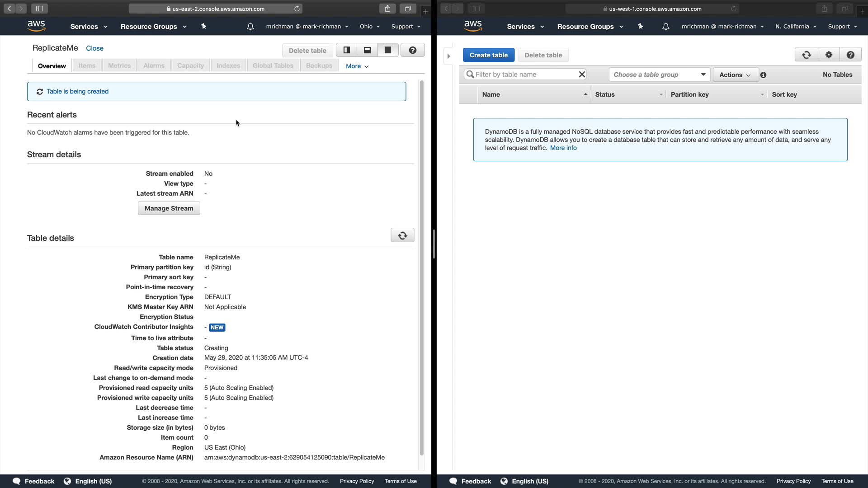The width and height of the screenshot is (868, 488).
Task: Clear the table name filter
Action: click(582, 75)
